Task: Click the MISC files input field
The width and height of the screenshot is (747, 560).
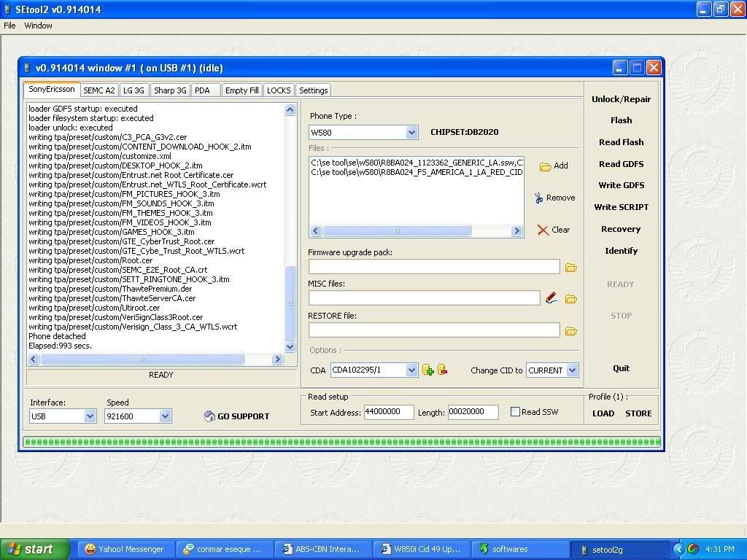Action: pyautogui.click(x=424, y=298)
